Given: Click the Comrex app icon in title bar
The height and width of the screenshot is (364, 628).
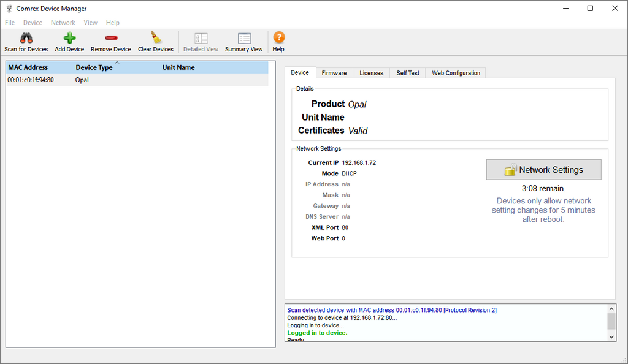Looking at the screenshot, I should [x=9, y=9].
